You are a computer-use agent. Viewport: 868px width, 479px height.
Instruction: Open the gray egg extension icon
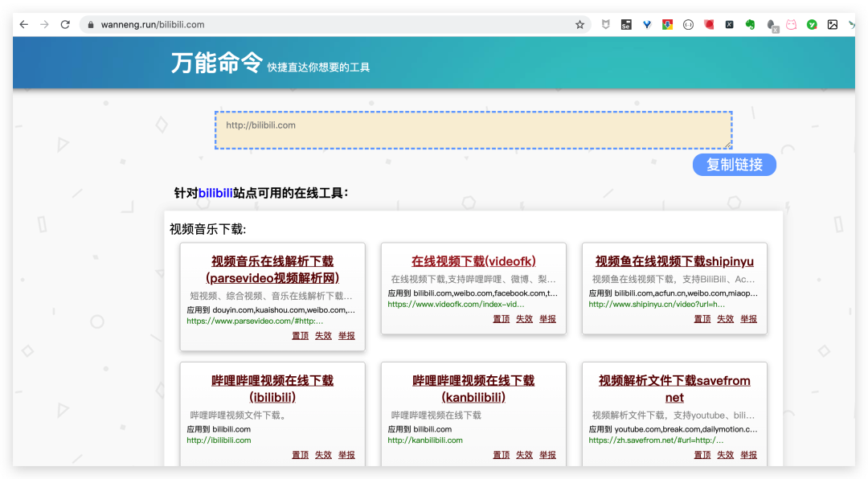771,25
